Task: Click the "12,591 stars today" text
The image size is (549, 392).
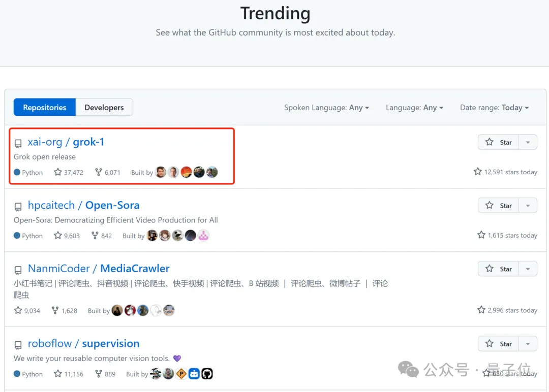Action: (x=510, y=172)
